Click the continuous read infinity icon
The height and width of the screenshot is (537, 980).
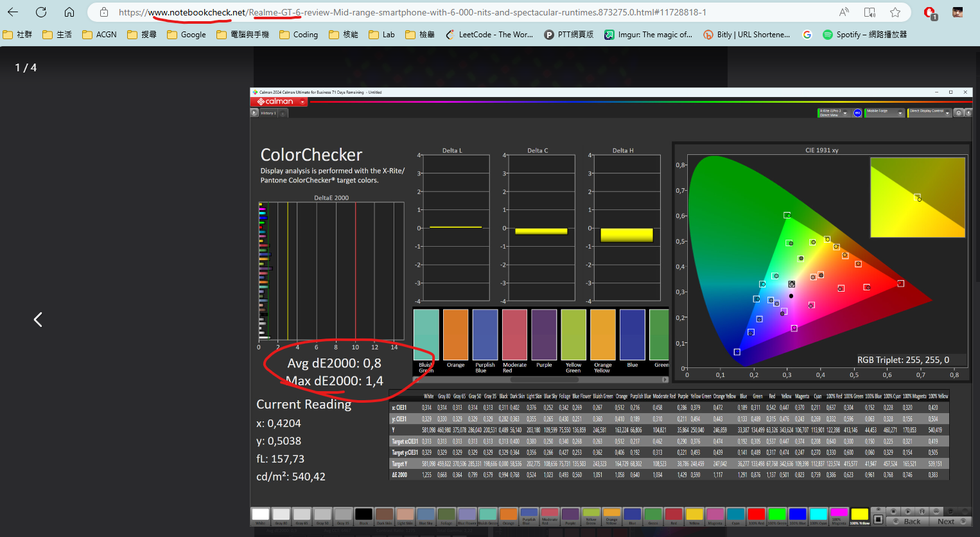click(x=936, y=511)
